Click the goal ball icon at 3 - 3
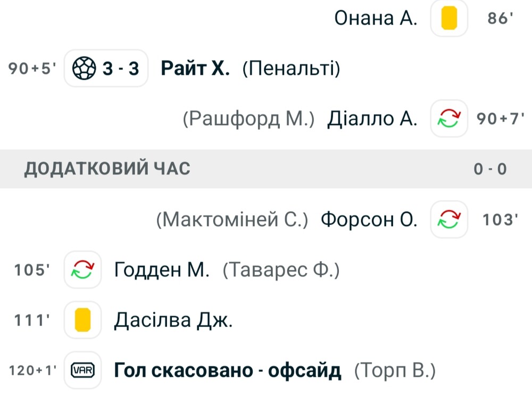The image size is (532, 400). [84, 68]
